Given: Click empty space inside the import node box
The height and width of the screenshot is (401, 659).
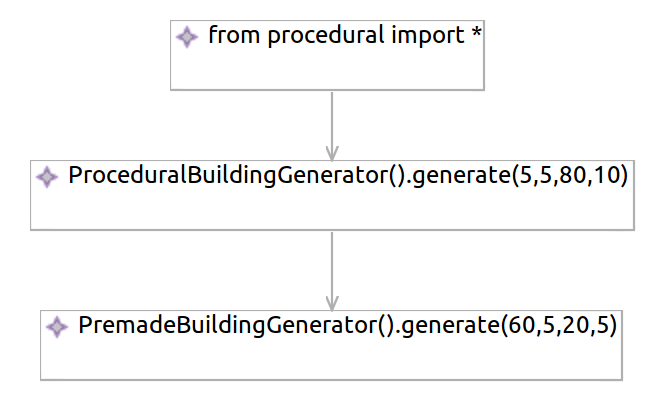Looking at the screenshot, I should point(330,70).
